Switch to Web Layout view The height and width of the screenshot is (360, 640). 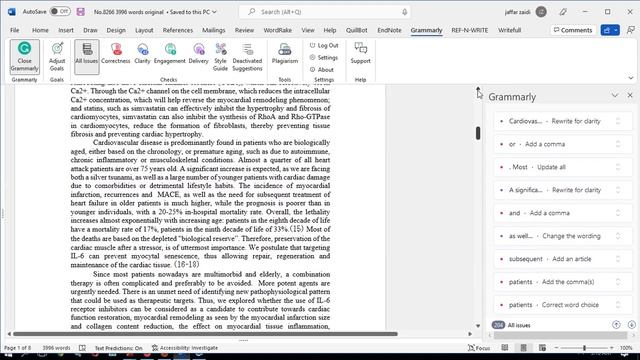pos(542,348)
